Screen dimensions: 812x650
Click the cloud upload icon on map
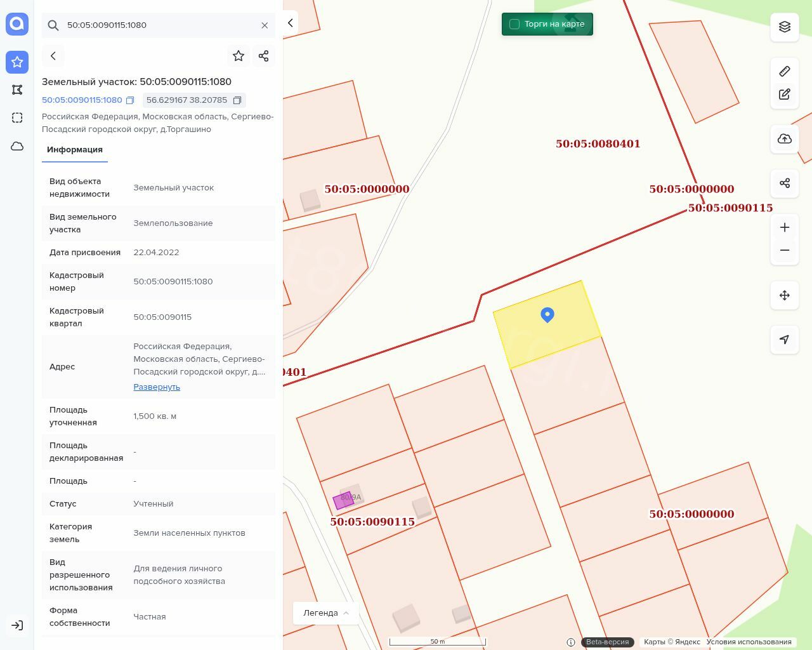click(785, 139)
